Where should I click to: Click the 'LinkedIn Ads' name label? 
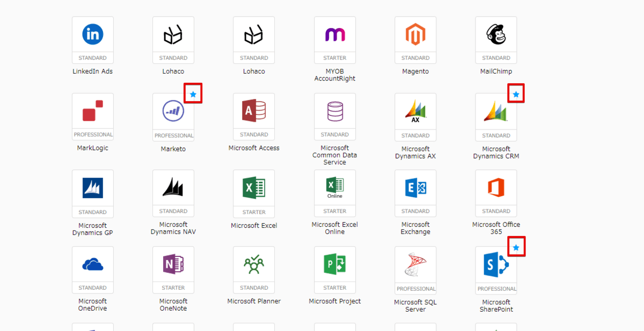[93, 71]
